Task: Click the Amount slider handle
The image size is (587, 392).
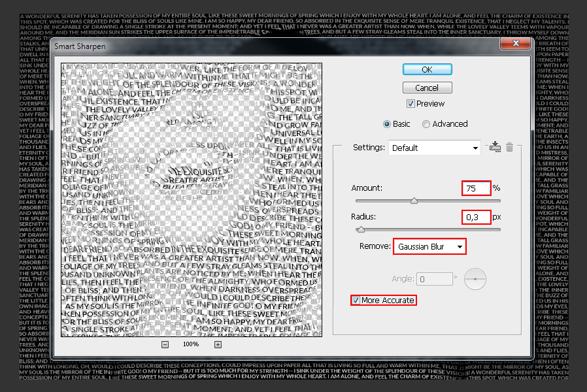Action: [413, 201]
